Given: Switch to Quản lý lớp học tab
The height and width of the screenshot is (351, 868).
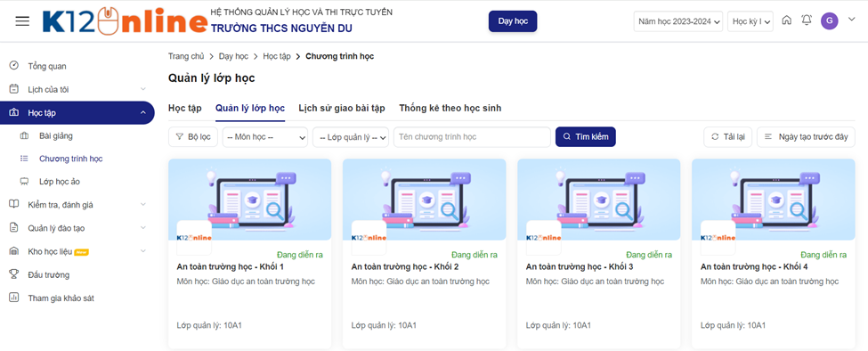Looking at the screenshot, I should [x=250, y=109].
